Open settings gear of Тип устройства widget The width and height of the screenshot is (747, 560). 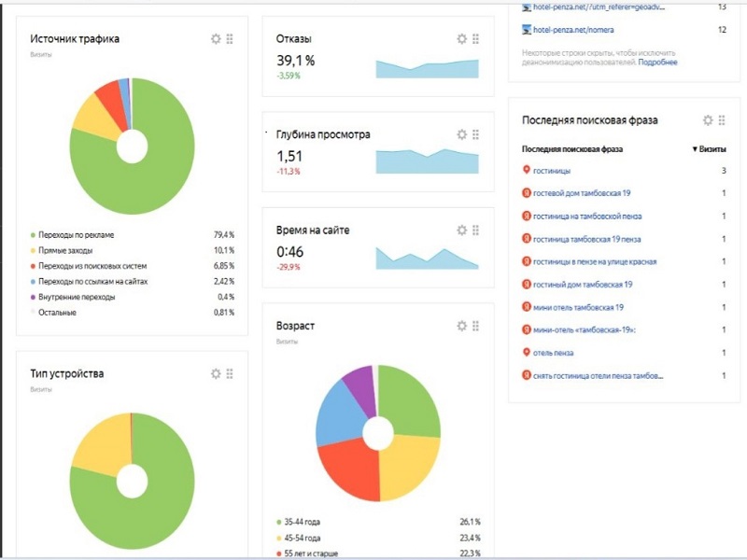(x=216, y=374)
